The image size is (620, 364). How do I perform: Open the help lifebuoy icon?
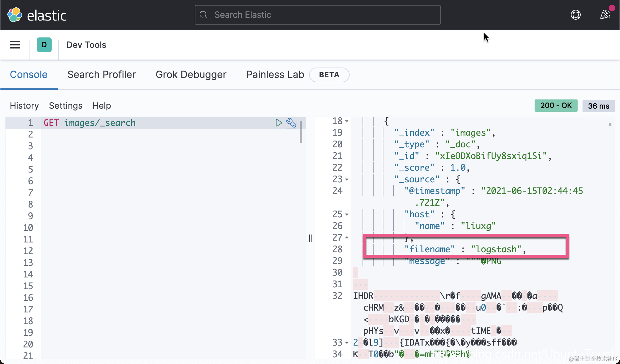pyautogui.click(x=575, y=15)
